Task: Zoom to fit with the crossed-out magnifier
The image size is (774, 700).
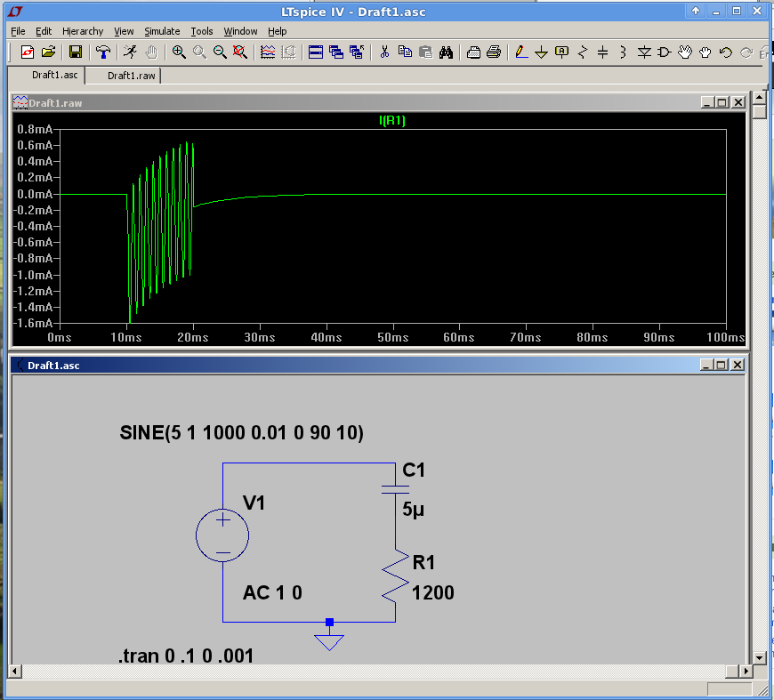Action: [x=238, y=52]
